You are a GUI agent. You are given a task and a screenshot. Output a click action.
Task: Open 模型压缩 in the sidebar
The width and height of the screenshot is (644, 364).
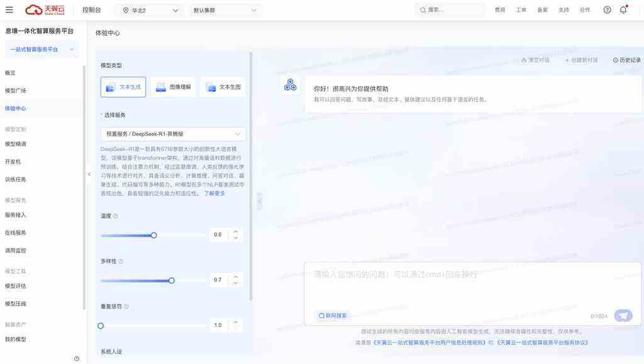click(16, 304)
